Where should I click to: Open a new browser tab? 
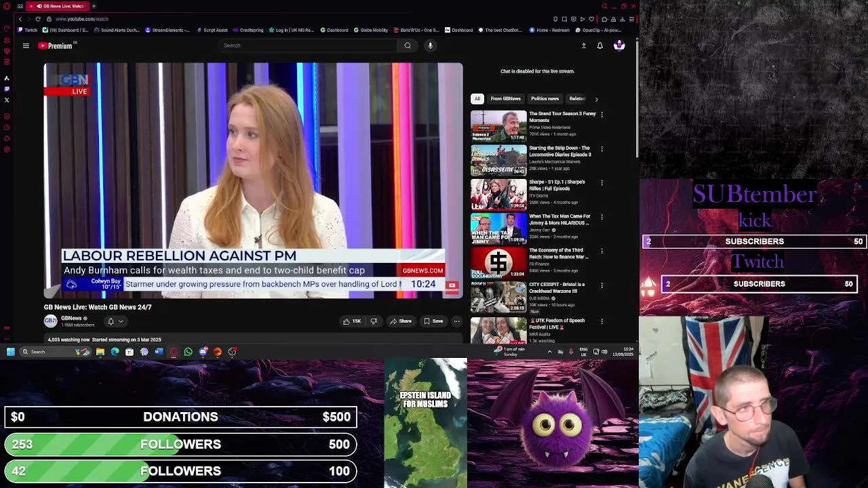[x=94, y=6]
